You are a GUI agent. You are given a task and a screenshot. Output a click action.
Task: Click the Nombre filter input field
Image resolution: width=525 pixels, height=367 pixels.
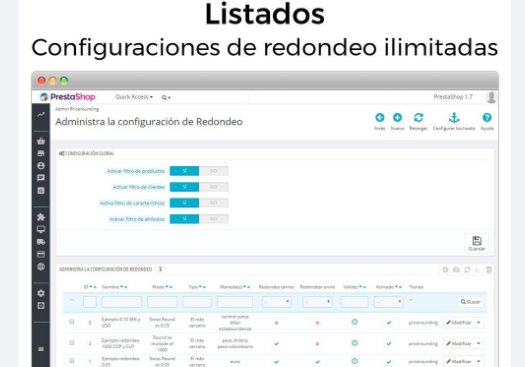[122, 302]
